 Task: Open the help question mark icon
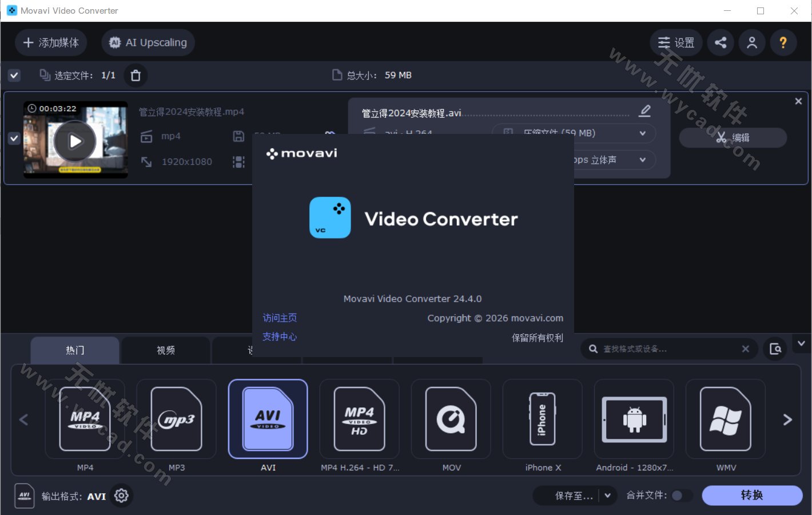tap(783, 42)
